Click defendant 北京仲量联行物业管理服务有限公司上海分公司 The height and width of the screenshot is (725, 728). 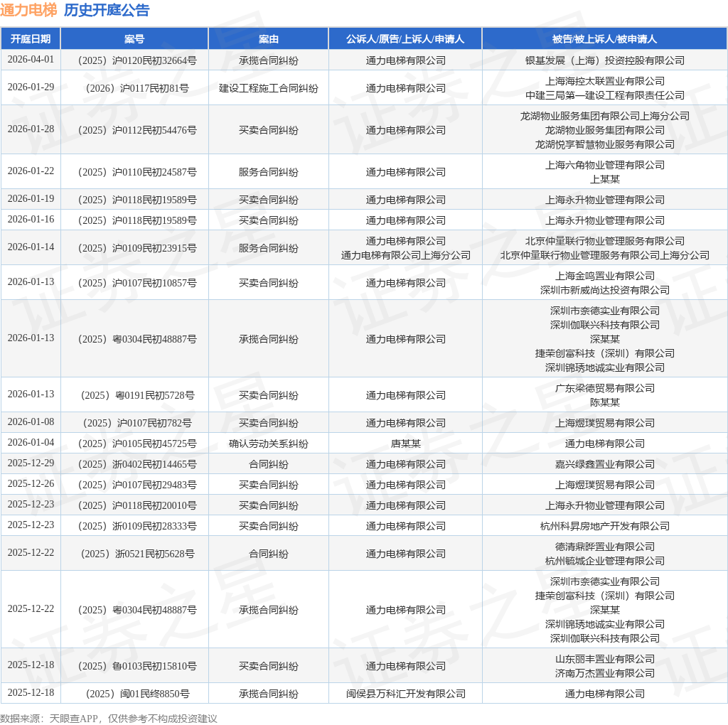point(604,255)
